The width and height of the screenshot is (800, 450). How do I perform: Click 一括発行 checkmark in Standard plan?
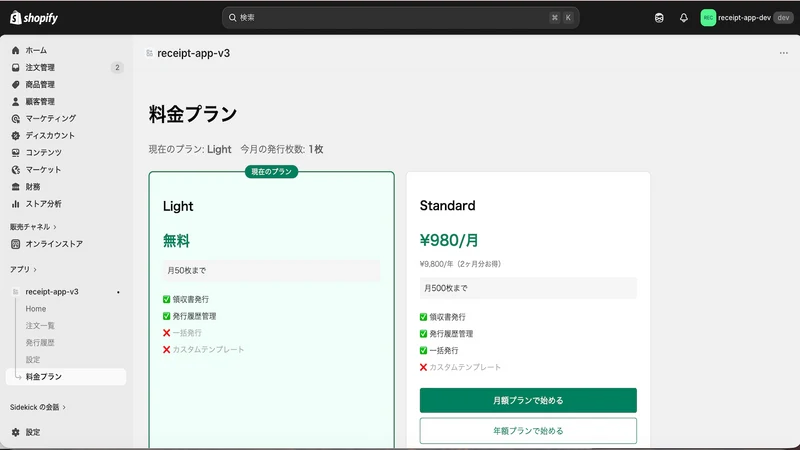pos(423,351)
